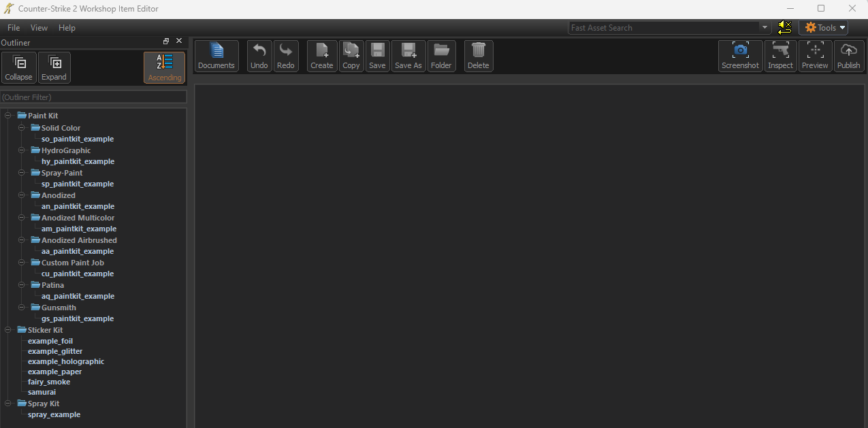The image size is (868, 428).
Task: Close the Outliner panel
Action: [179, 42]
